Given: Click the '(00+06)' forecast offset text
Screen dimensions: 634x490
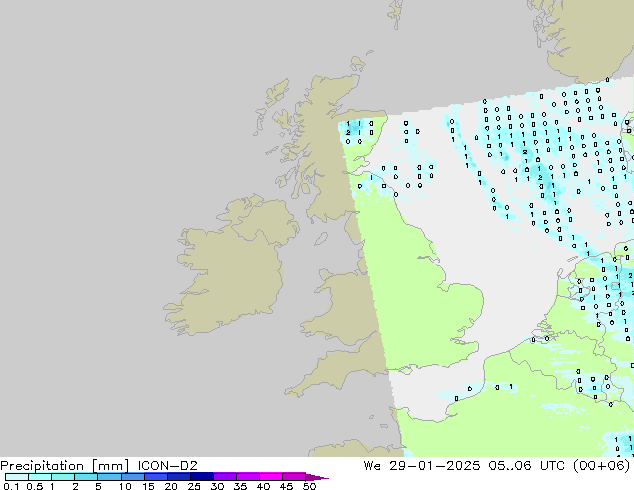Looking at the screenshot, I should click(x=602, y=466).
